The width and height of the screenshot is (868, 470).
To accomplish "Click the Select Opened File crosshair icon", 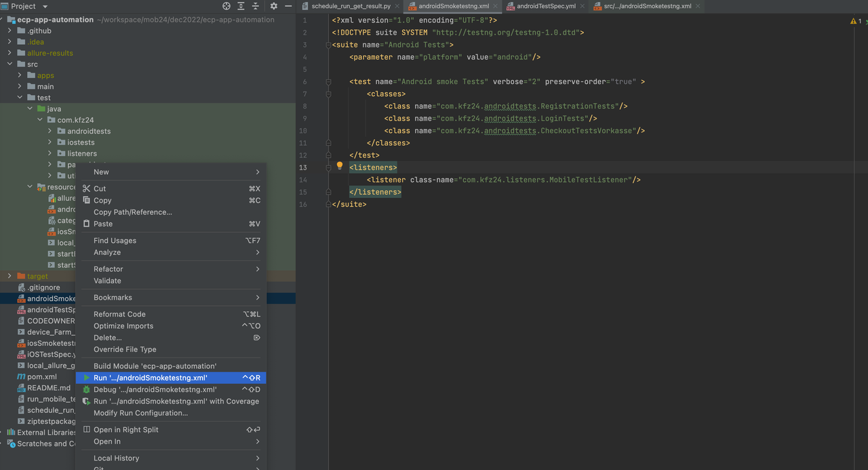I will [226, 6].
